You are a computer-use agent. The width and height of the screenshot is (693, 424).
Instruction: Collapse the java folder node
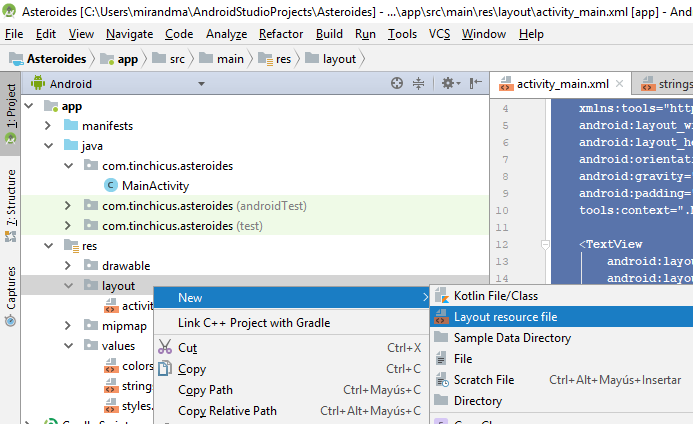pos(47,145)
